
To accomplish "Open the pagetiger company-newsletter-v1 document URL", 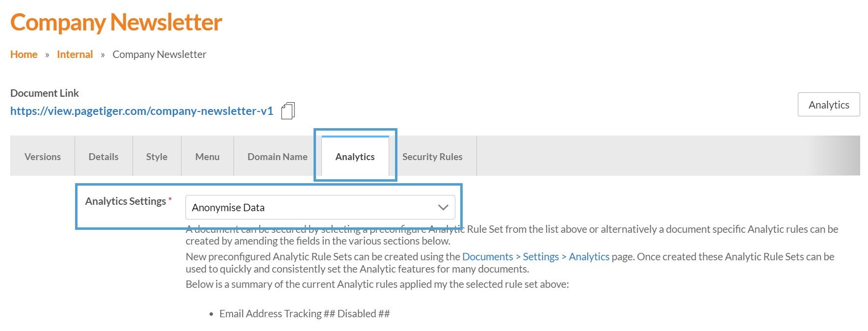I will [141, 111].
